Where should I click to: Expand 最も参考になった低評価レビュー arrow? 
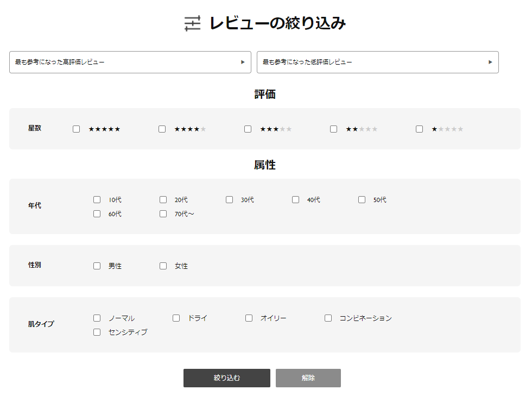(x=490, y=62)
